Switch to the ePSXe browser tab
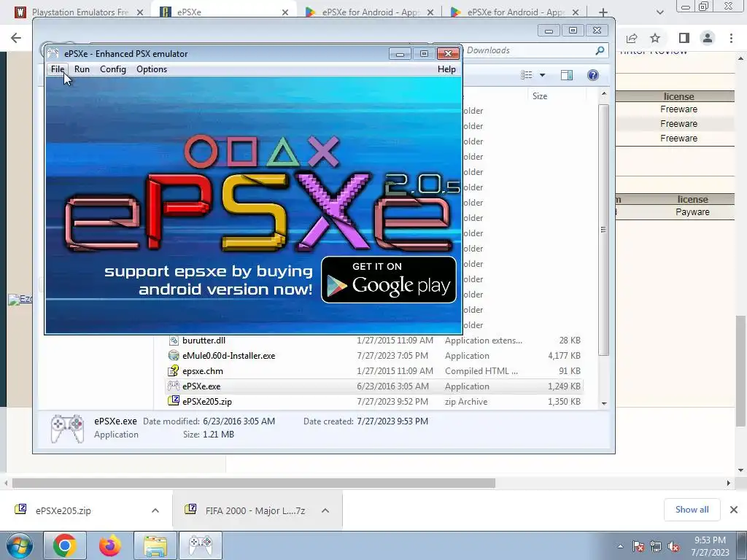The height and width of the screenshot is (560, 747). (224, 12)
